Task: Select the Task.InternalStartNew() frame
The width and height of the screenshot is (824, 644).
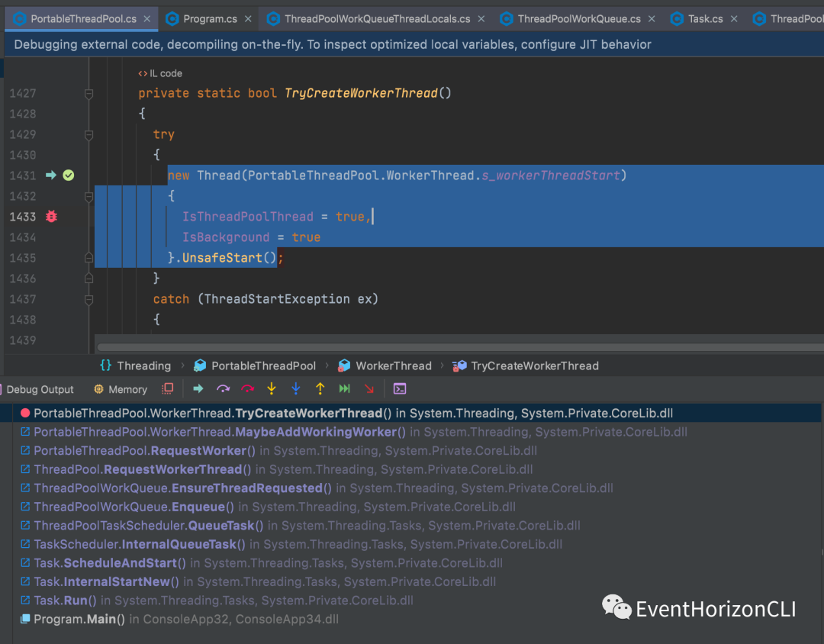Action: coord(410,582)
